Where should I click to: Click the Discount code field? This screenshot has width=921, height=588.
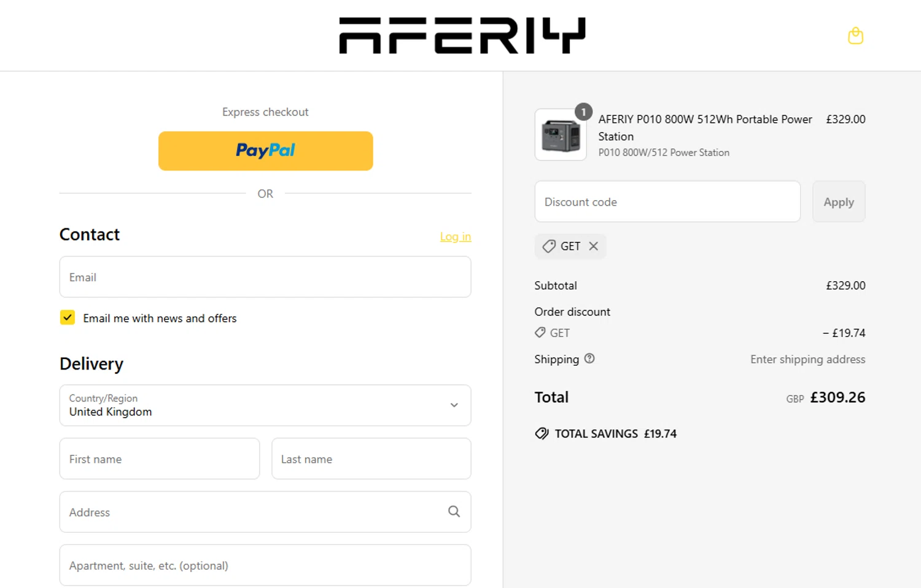[667, 202]
